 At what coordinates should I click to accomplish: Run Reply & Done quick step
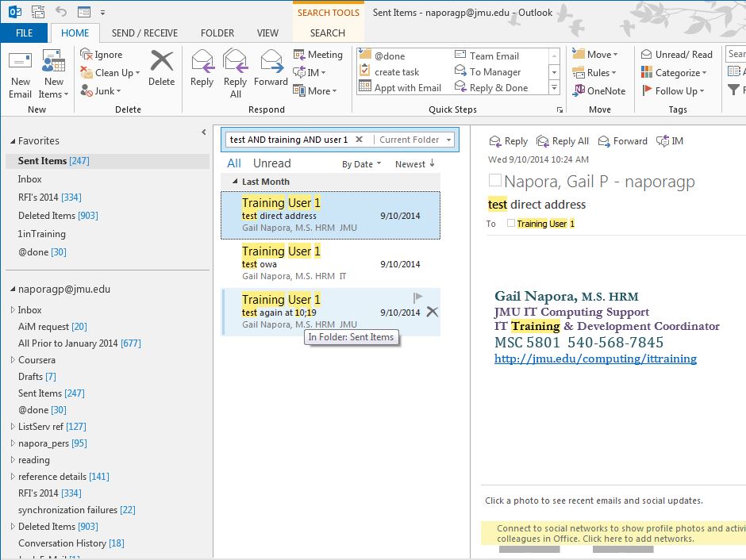(491, 87)
